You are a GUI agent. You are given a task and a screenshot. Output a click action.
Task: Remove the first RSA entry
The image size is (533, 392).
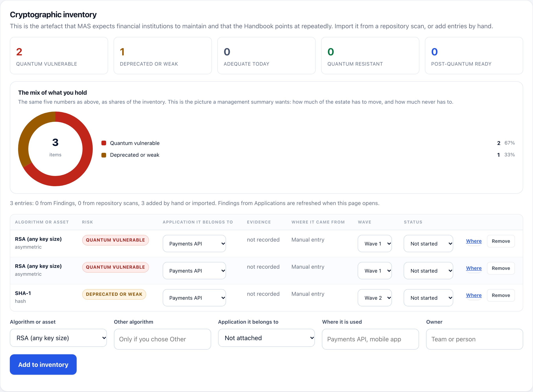tap(501, 241)
